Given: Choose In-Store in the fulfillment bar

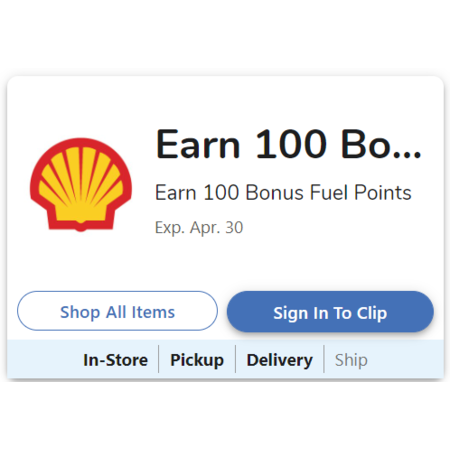Looking at the screenshot, I should [x=115, y=360].
